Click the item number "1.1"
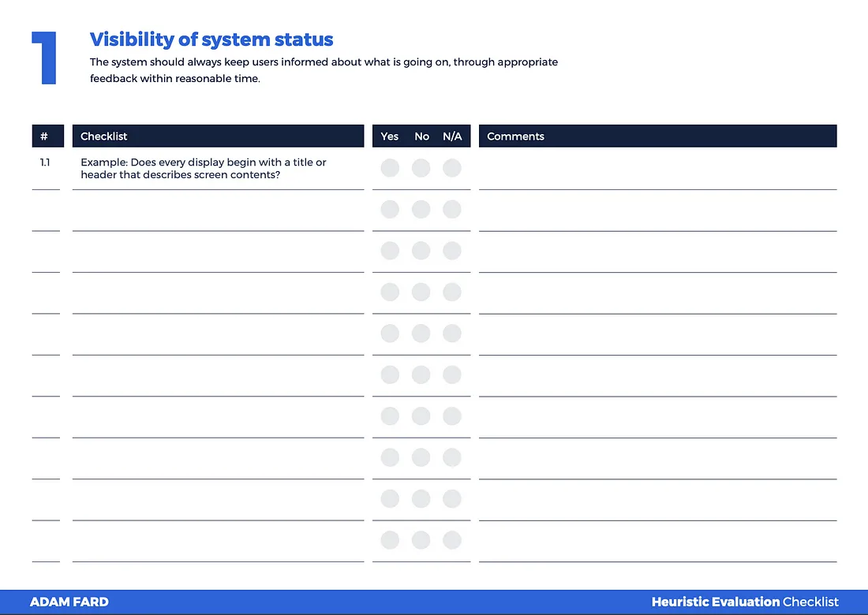The image size is (868, 615). 45,162
